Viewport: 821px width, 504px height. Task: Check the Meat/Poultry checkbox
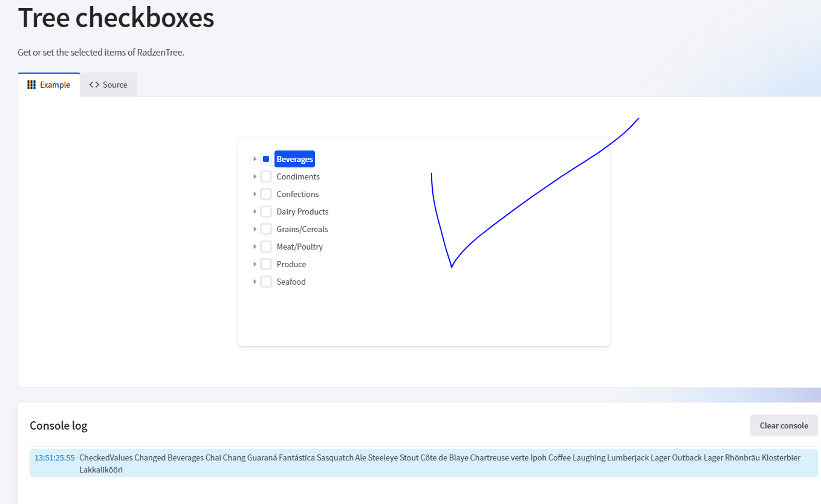coord(266,247)
